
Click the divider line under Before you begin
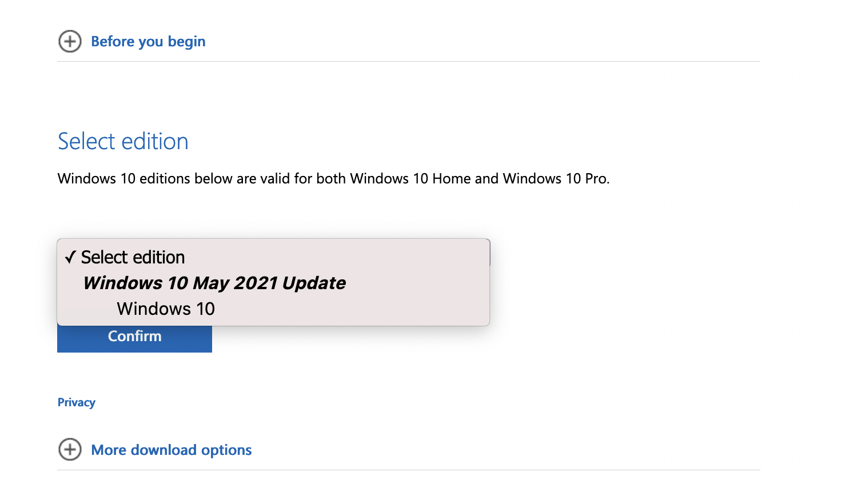[409, 61]
